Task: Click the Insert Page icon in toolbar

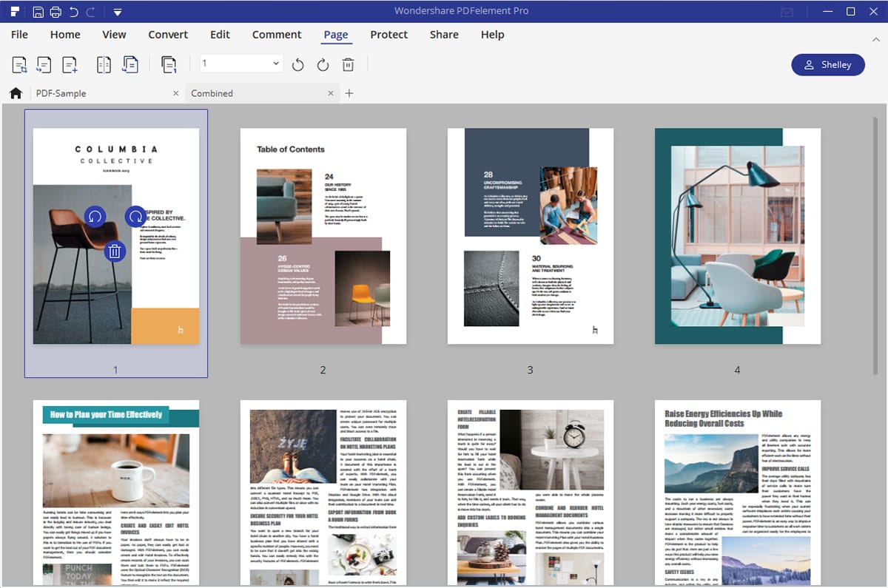Action: 70,65
